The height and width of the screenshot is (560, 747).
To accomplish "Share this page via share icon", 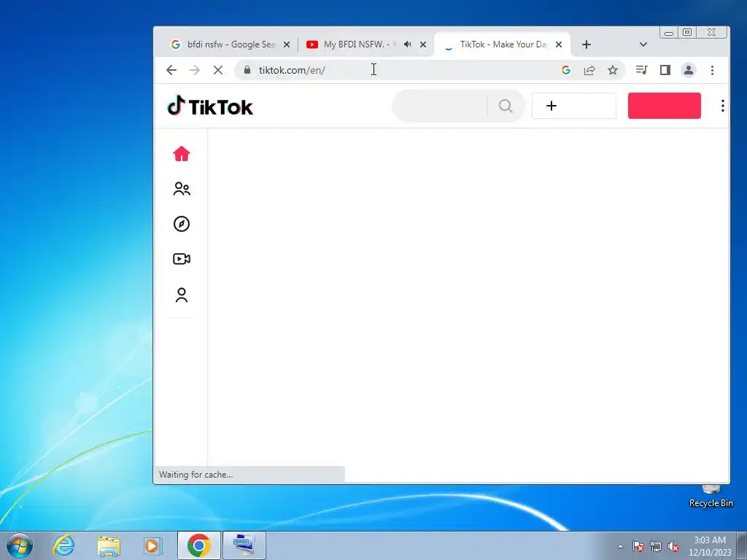I will (x=589, y=70).
